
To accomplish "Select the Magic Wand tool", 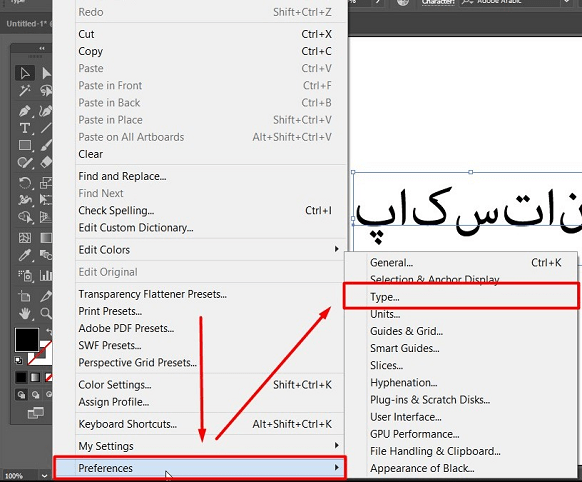I will tap(25, 90).
